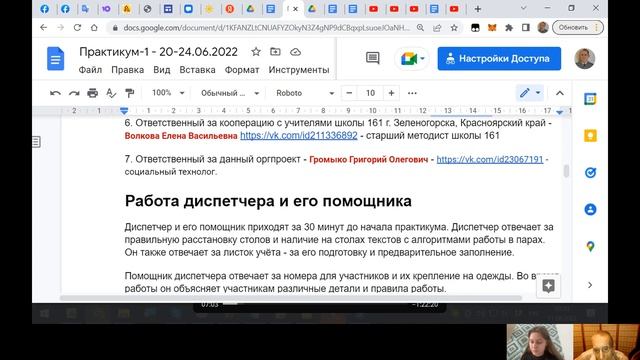Open Google Tasks in the side panel

coord(590,173)
